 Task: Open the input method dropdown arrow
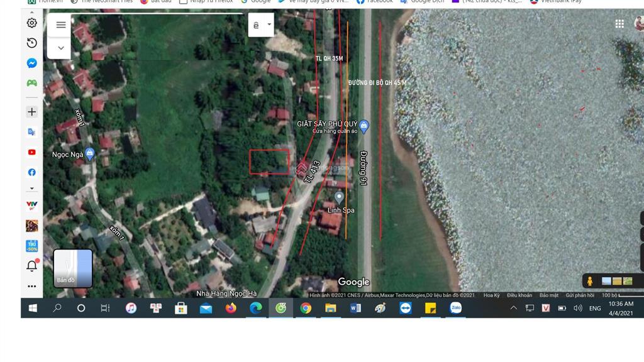tap(269, 25)
